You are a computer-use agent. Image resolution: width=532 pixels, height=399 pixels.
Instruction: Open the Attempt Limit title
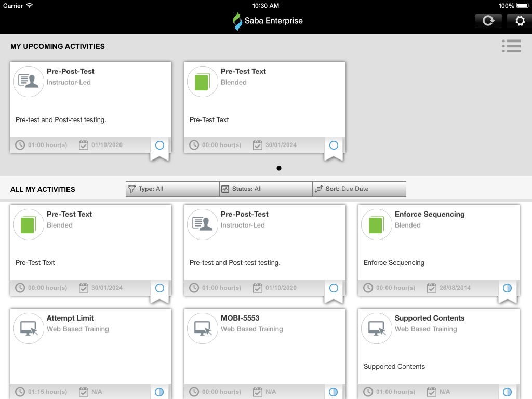point(70,318)
